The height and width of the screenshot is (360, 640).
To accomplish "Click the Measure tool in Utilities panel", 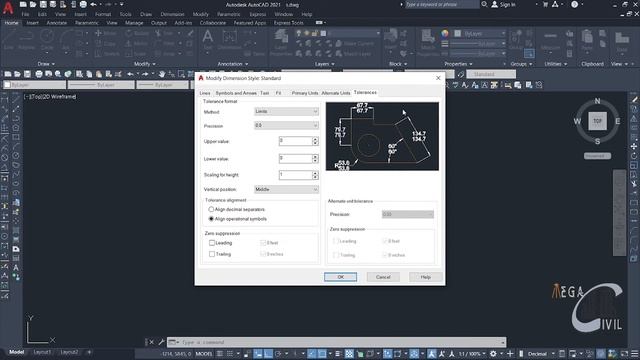I will 551,41.
